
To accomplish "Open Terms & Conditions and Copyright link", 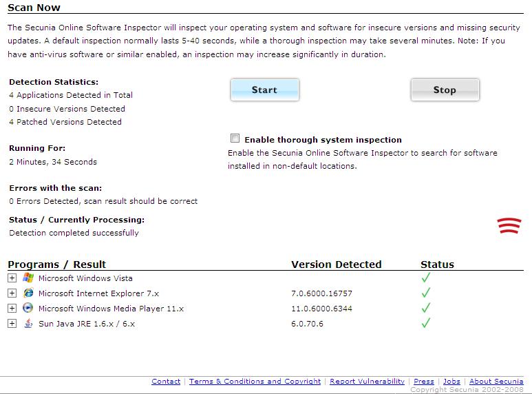I will [255, 382].
